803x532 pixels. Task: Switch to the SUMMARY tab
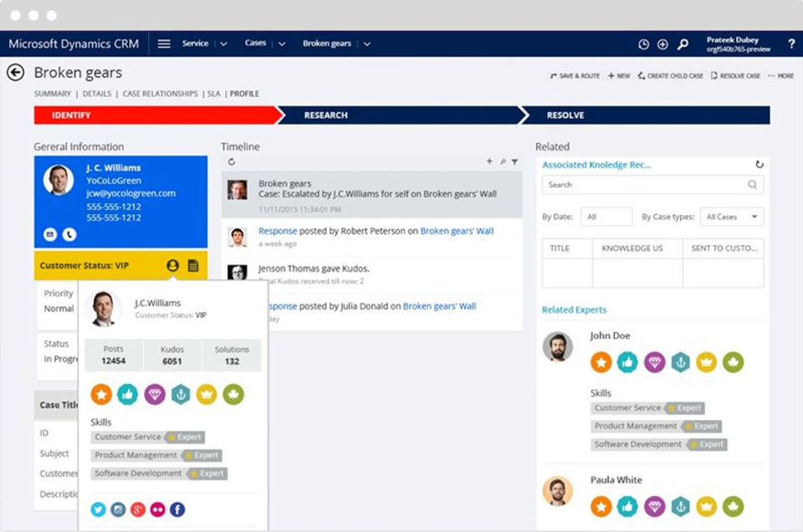point(52,94)
